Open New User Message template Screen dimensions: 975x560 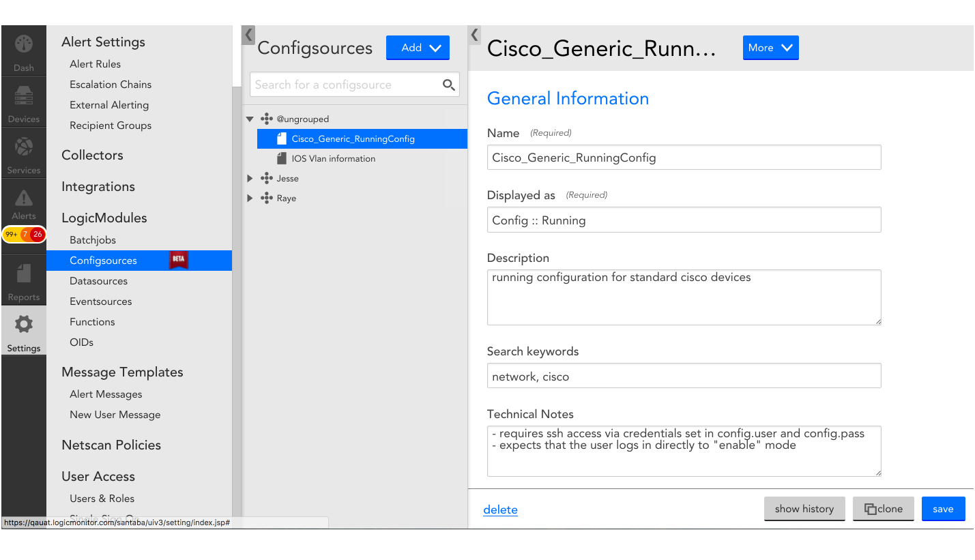115,415
